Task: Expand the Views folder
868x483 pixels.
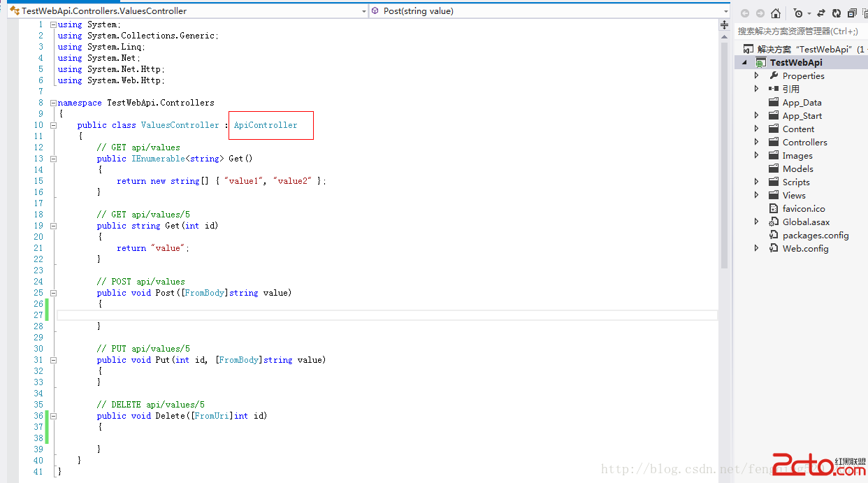Action: [x=757, y=195]
